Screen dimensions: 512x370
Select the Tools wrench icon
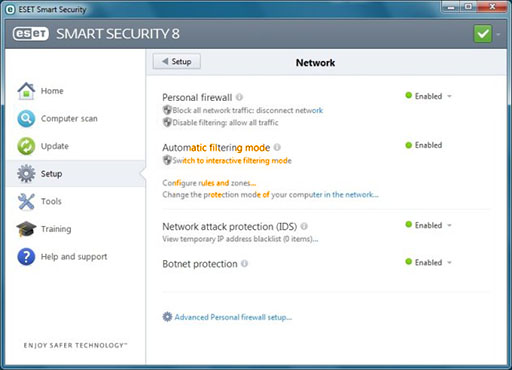[26, 201]
